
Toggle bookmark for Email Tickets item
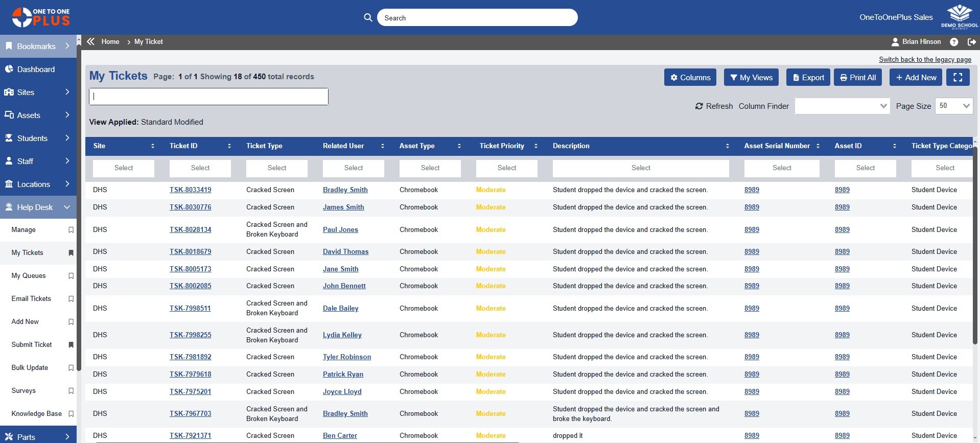coord(71,299)
